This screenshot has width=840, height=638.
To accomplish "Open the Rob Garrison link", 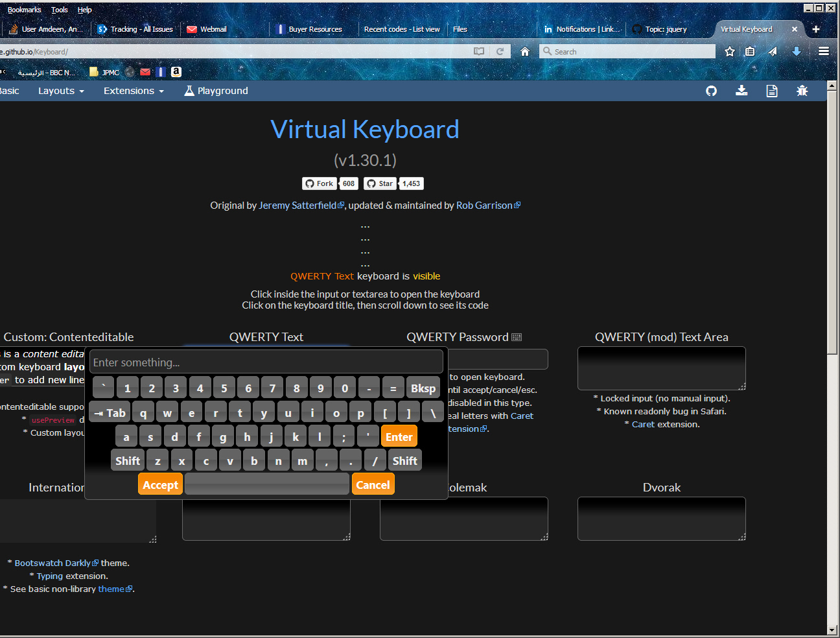I will coord(484,206).
